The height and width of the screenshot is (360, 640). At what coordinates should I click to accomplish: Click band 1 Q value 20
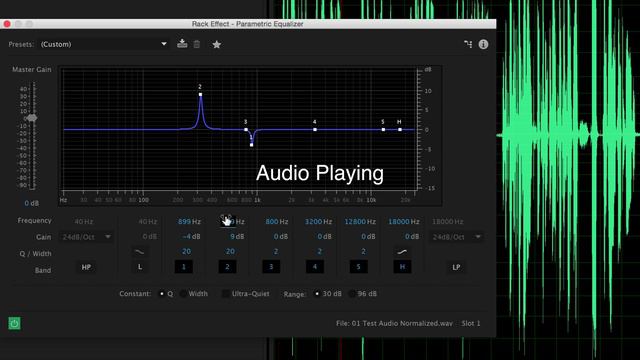[x=186, y=251]
